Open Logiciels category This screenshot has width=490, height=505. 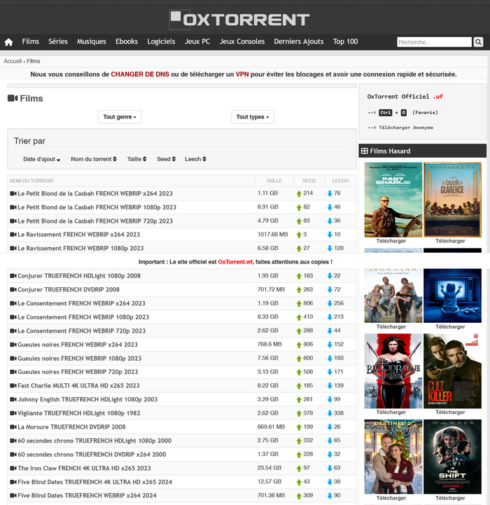pos(161,42)
